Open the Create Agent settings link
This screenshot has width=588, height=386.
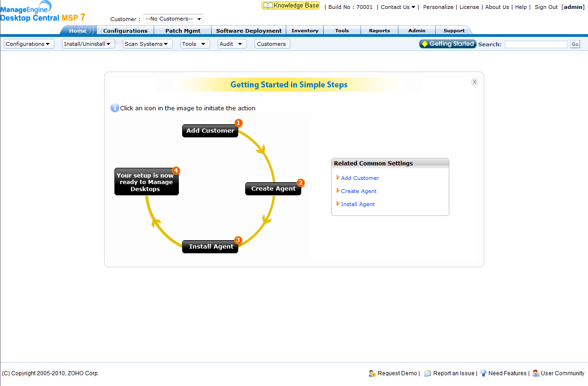(x=359, y=191)
